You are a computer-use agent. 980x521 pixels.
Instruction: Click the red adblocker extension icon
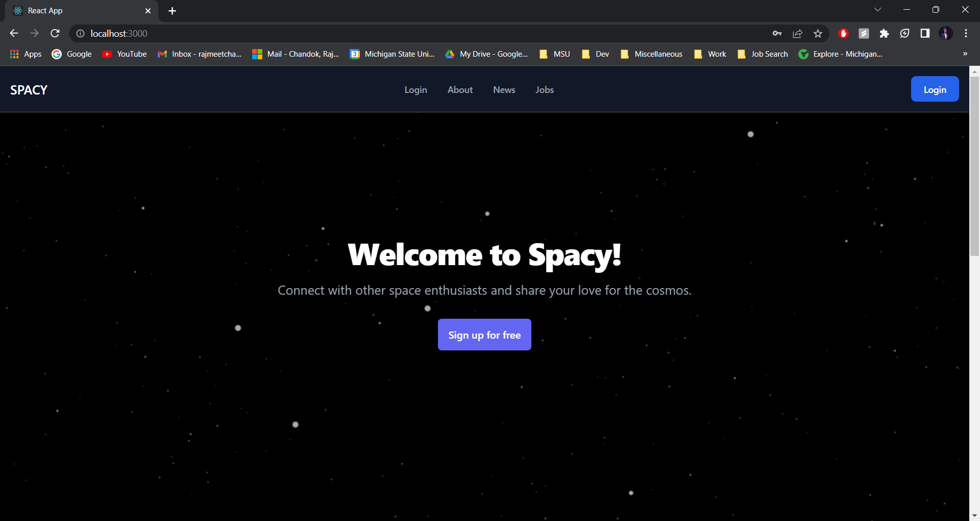click(x=843, y=33)
